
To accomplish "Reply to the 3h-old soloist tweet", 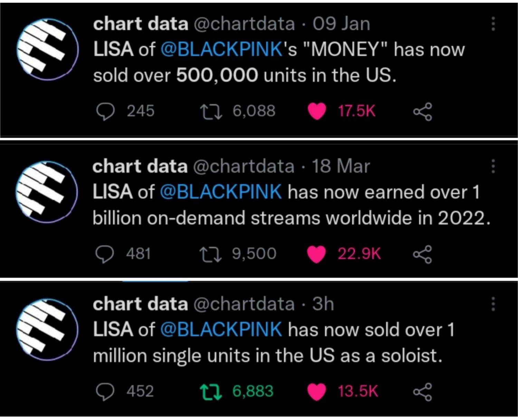I will [x=105, y=392].
